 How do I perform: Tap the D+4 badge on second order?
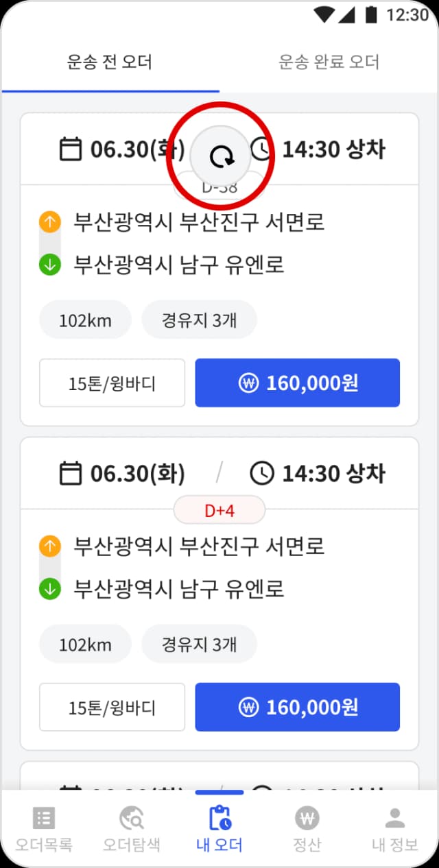[219, 509]
